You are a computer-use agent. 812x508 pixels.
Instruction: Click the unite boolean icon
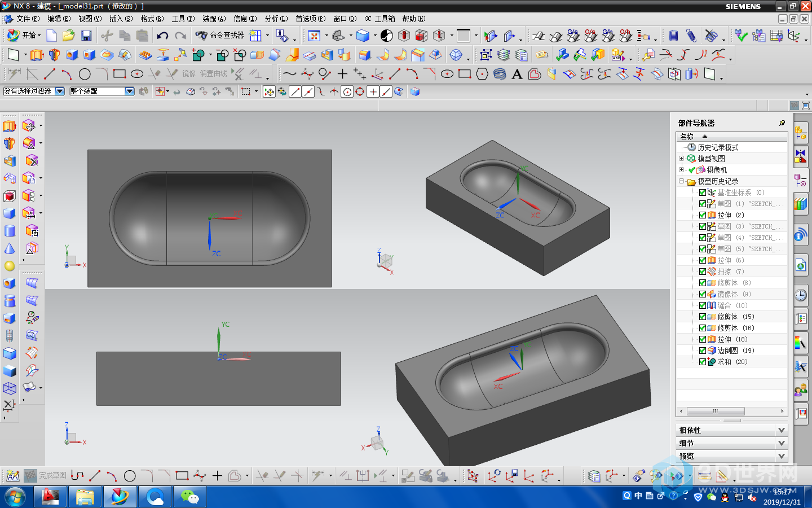(198, 55)
